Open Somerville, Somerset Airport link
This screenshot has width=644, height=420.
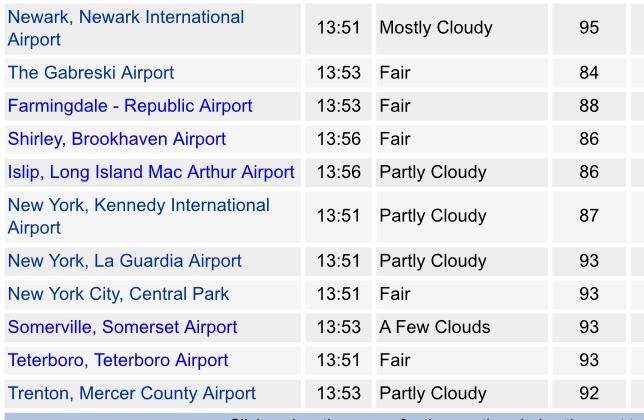pos(122,327)
